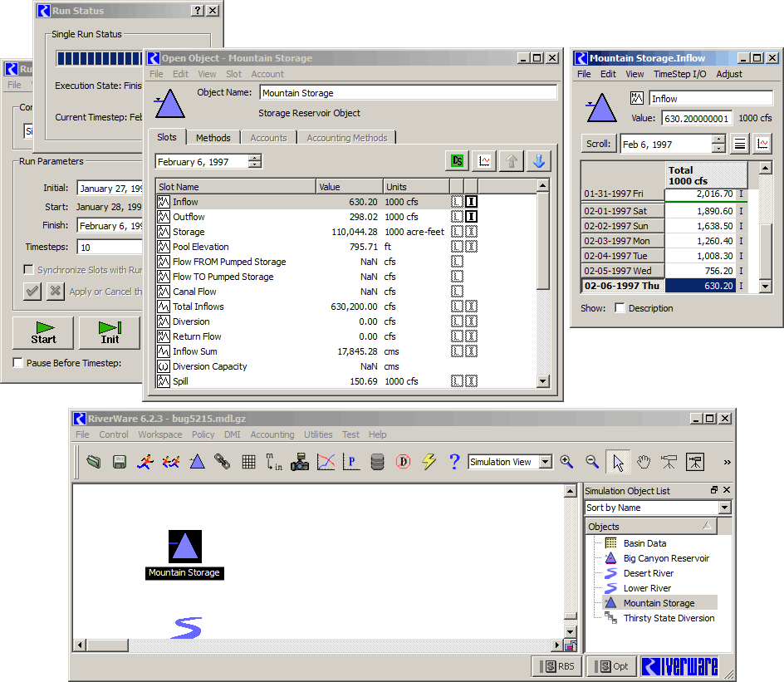Click the blue down arrow icon in Open Object

point(538,161)
